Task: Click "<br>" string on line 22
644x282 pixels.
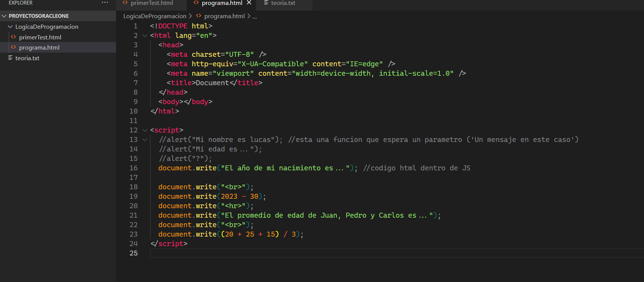Action: [x=233, y=225]
